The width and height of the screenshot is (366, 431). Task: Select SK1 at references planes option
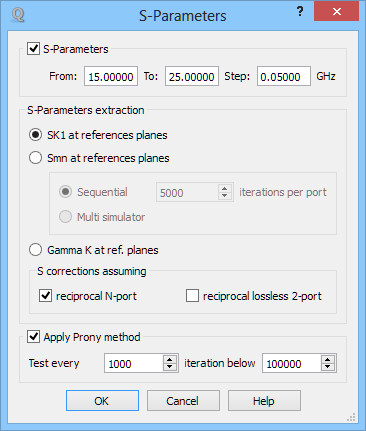(x=35, y=135)
